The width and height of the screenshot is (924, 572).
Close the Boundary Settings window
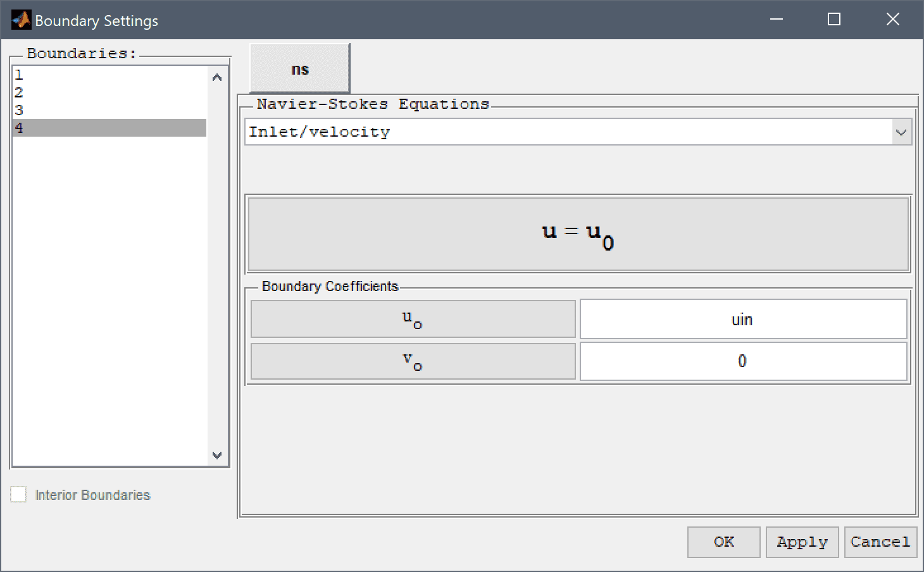click(x=893, y=20)
